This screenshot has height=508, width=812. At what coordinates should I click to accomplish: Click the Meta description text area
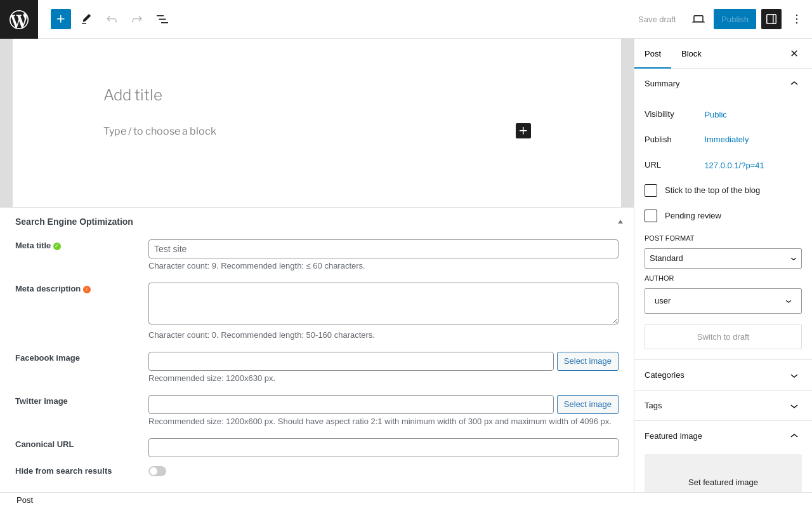(x=383, y=304)
